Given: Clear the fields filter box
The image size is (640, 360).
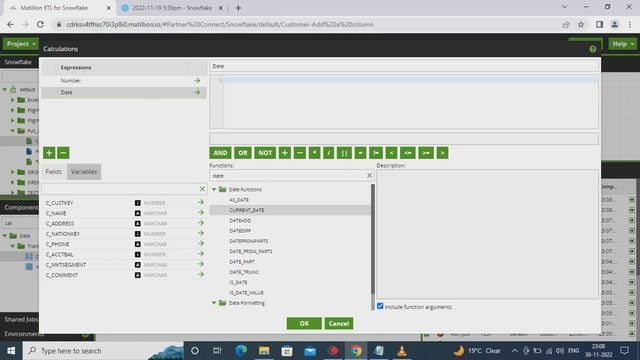Looking at the screenshot, I should [x=202, y=189].
